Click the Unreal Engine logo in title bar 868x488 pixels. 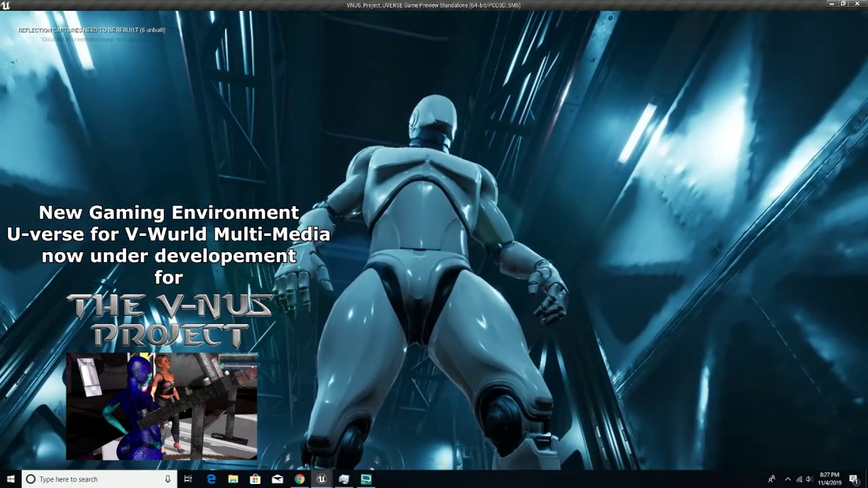point(6,5)
